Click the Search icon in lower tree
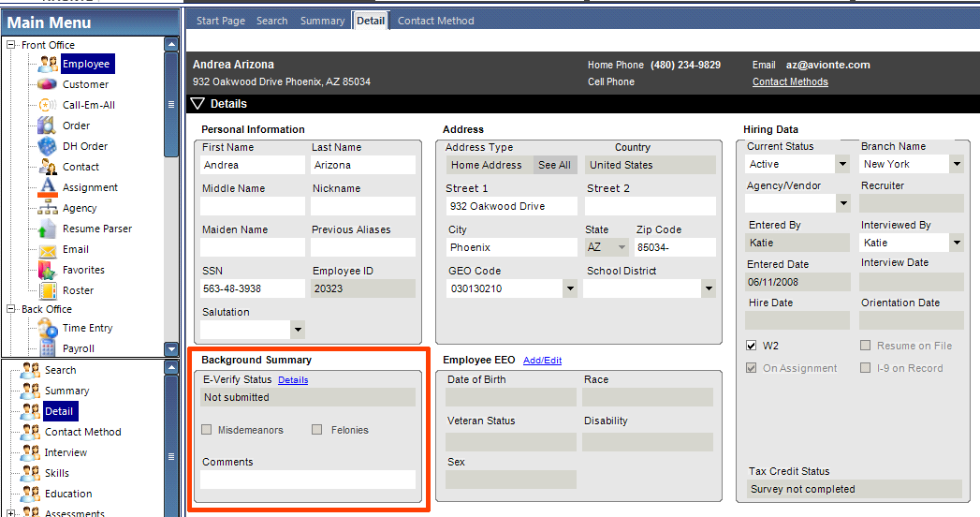Viewport: 980px width, 517px height. tap(30, 370)
